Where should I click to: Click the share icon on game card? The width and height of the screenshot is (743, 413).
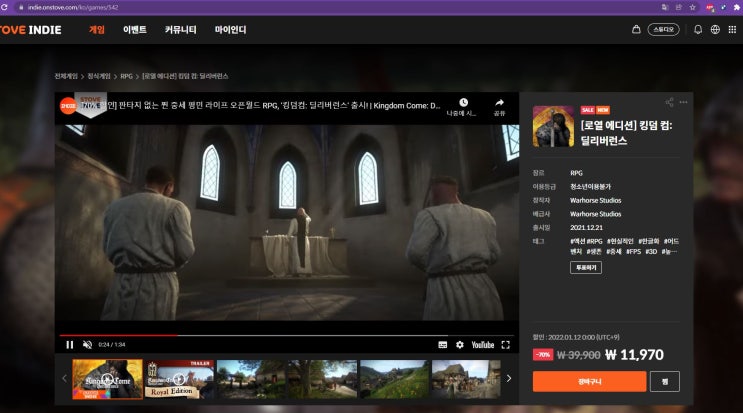[670, 102]
